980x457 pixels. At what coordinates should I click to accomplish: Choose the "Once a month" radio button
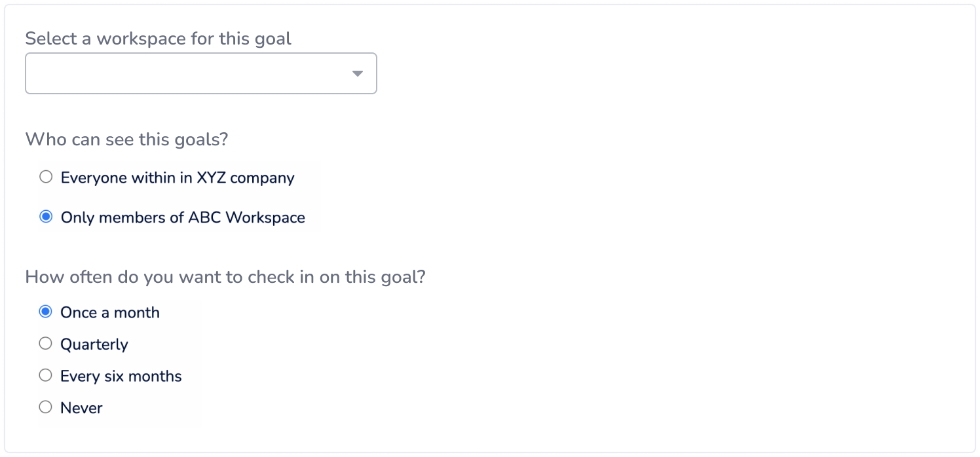coord(45,312)
